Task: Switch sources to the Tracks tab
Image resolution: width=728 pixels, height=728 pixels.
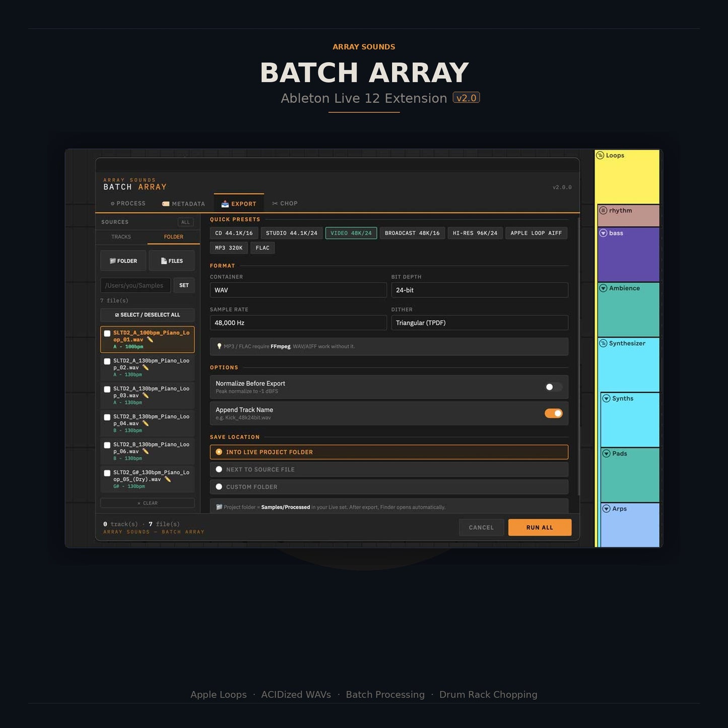Action: click(121, 237)
